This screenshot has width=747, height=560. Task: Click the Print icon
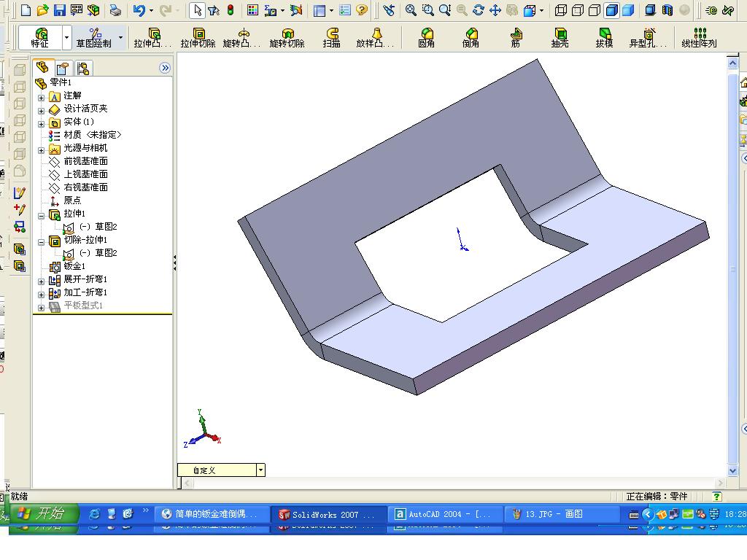(x=115, y=10)
